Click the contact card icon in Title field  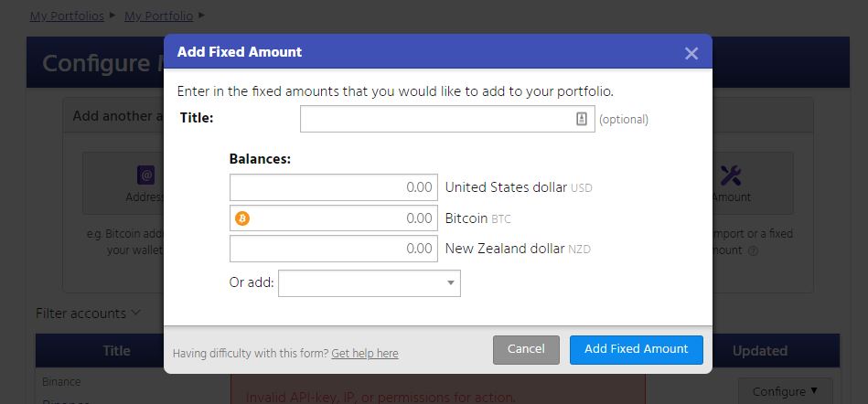[582, 119]
